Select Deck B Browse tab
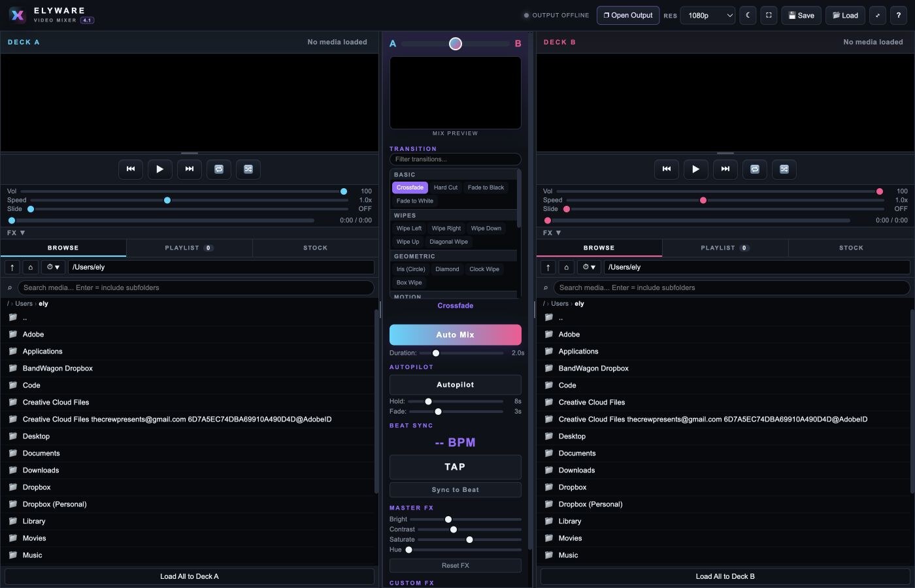Image resolution: width=915 pixels, height=588 pixels. pyautogui.click(x=599, y=248)
